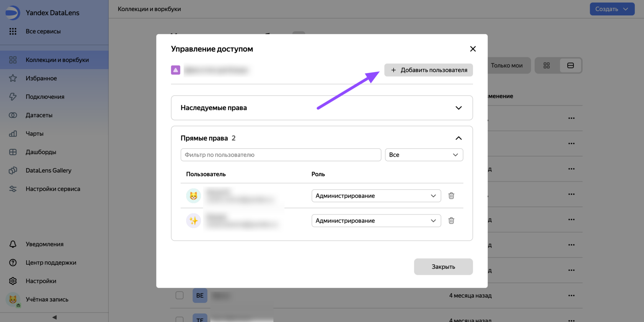The height and width of the screenshot is (322, 644).
Task: Click the account cat avatar in sidebar
Action: [13, 299]
